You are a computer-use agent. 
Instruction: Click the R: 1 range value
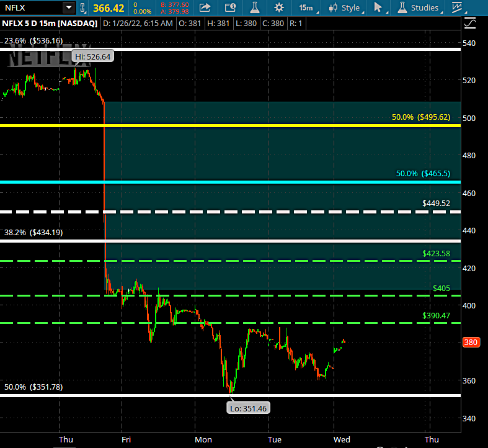(296, 24)
